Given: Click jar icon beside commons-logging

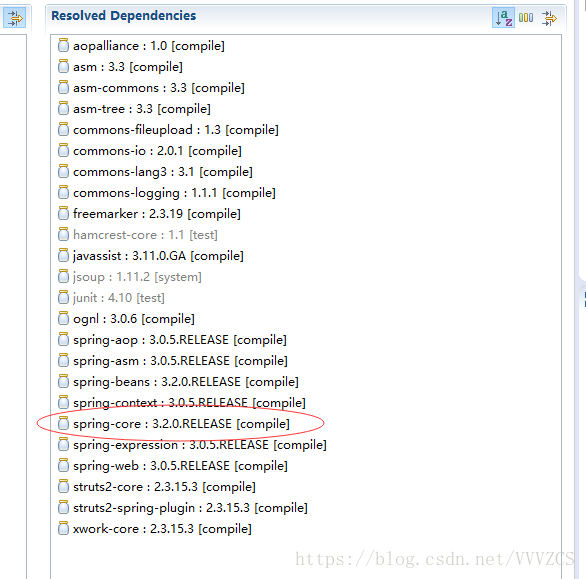Looking at the screenshot, I should [64, 192].
